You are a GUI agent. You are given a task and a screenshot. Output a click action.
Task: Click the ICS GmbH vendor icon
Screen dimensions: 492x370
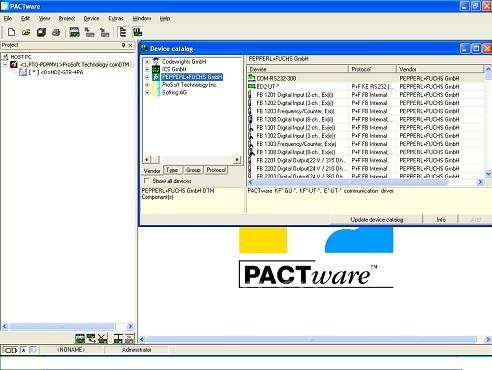(x=156, y=69)
